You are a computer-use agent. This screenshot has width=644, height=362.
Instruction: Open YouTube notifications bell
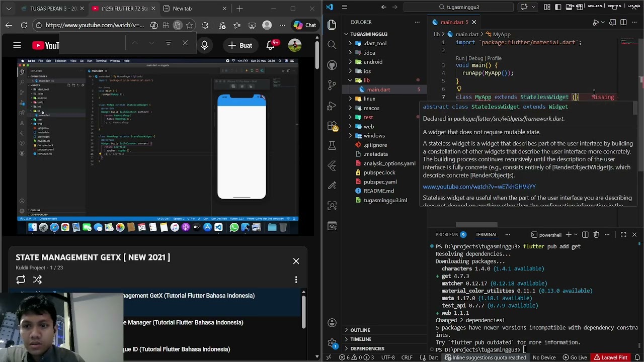271,45
